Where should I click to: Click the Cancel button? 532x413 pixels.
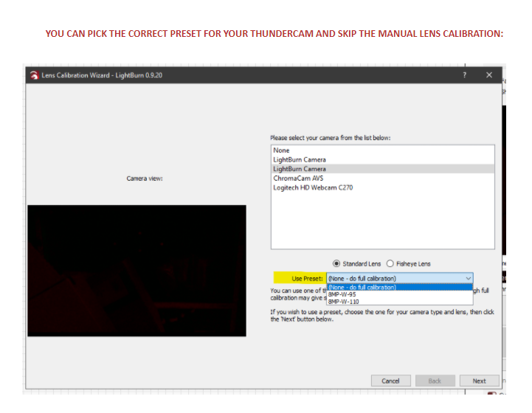click(391, 381)
